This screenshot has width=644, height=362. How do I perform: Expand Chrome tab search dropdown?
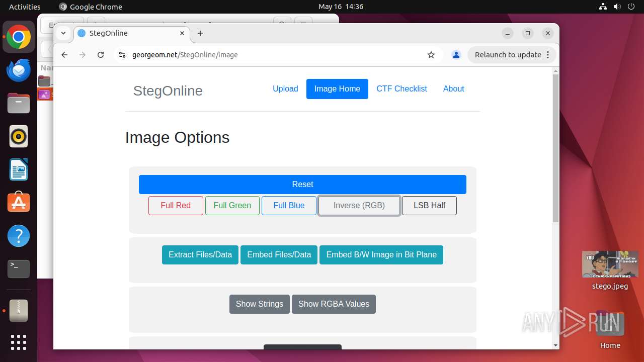point(63,33)
